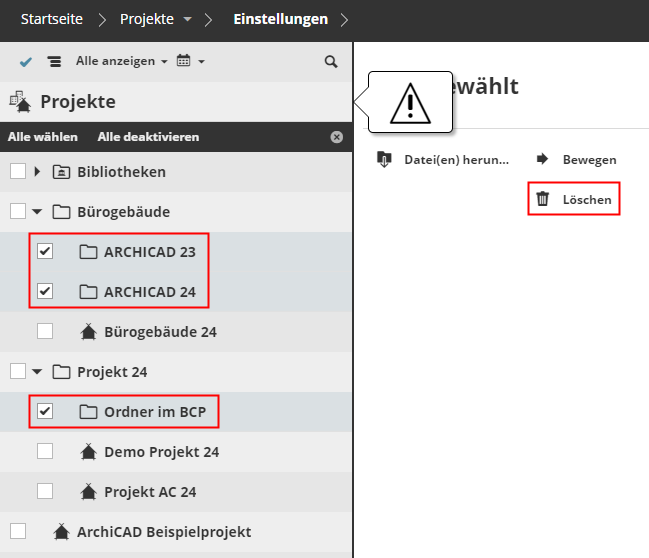
Task: Collapse the Bürogebäude folder
Action: point(37,212)
